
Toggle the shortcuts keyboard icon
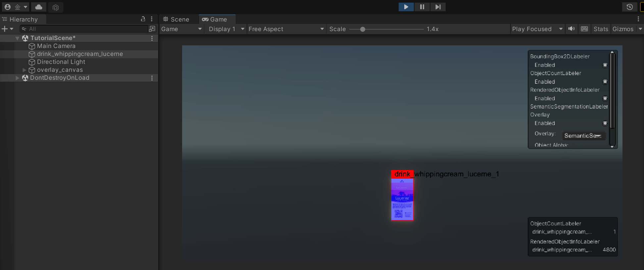tap(584, 29)
